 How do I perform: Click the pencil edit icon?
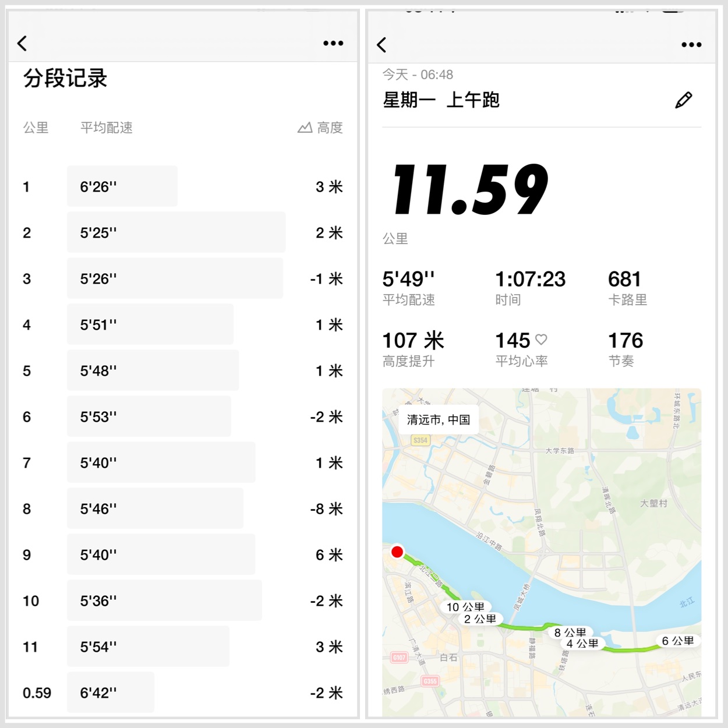tap(683, 100)
